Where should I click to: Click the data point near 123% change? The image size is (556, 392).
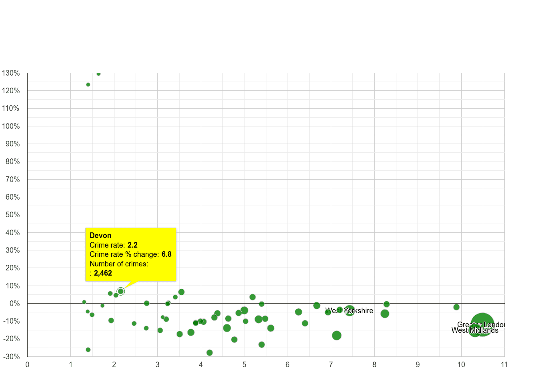88,85
